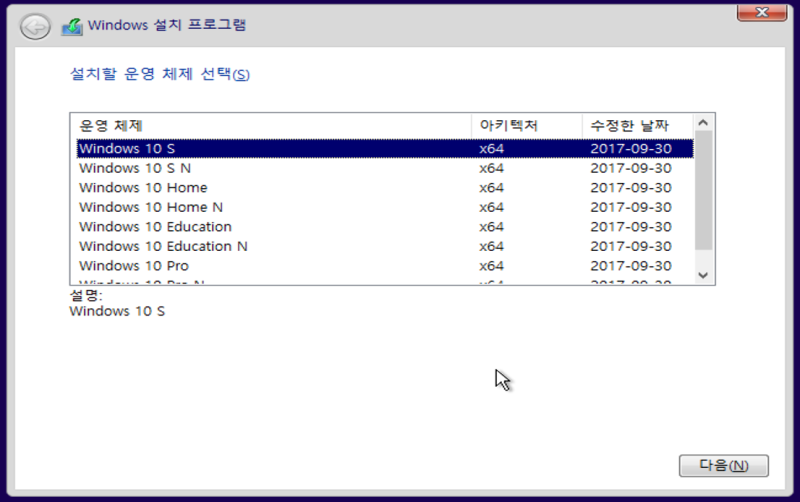Click 2017-09-30 in Windows 10 Education row
Viewport: 800px width, 502px height.
[x=631, y=227]
